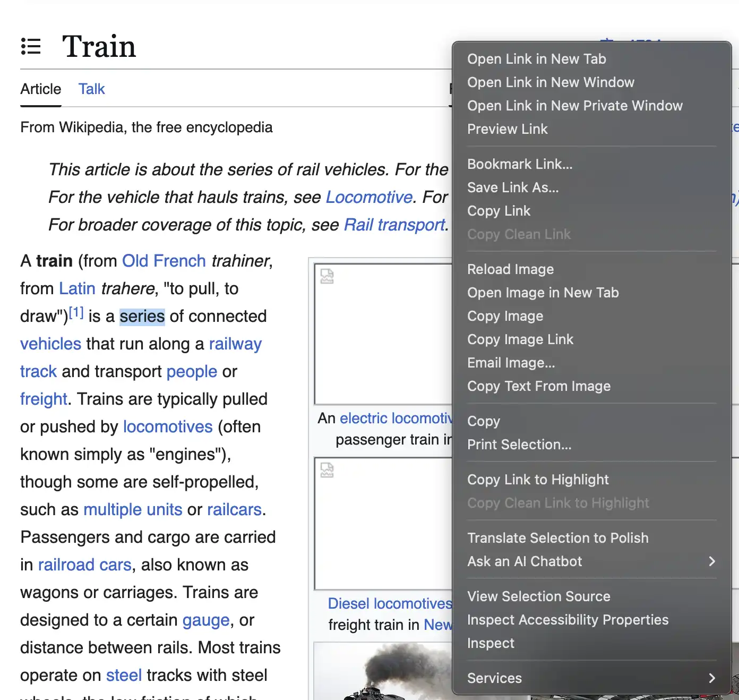Open the table of contents sidebar icon
Image resolution: width=739 pixels, height=700 pixels.
point(31,47)
